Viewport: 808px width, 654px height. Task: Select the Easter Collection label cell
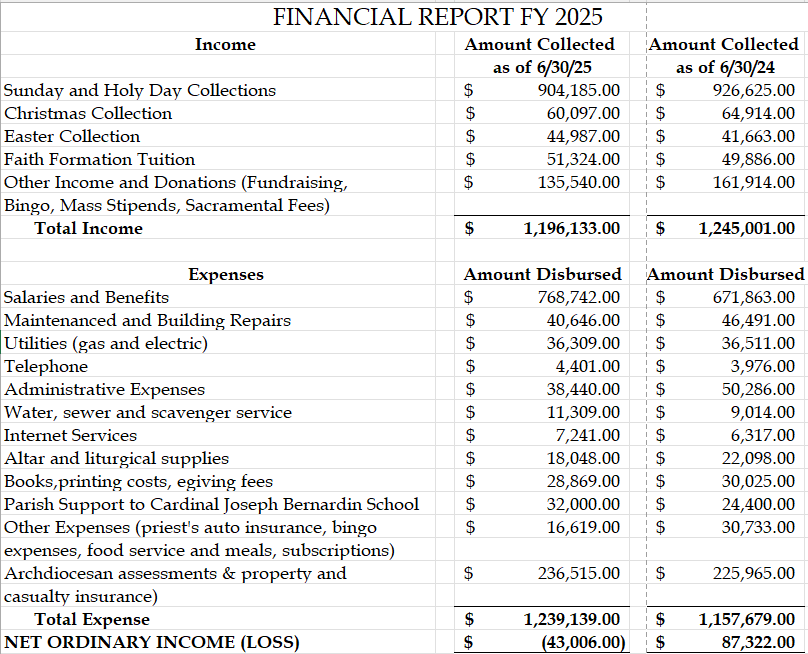click(72, 136)
